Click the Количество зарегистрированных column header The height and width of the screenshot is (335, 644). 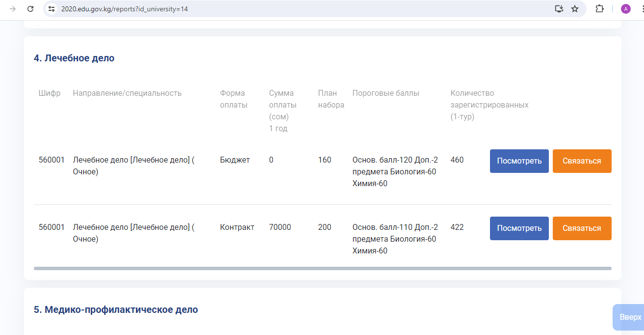489,105
